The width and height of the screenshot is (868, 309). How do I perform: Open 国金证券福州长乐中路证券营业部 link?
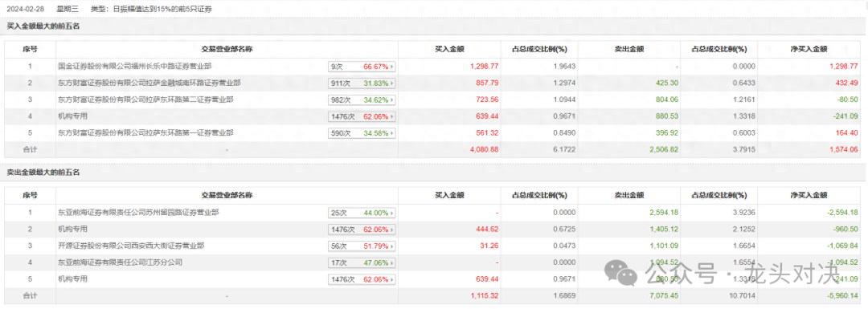(x=135, y=67)
